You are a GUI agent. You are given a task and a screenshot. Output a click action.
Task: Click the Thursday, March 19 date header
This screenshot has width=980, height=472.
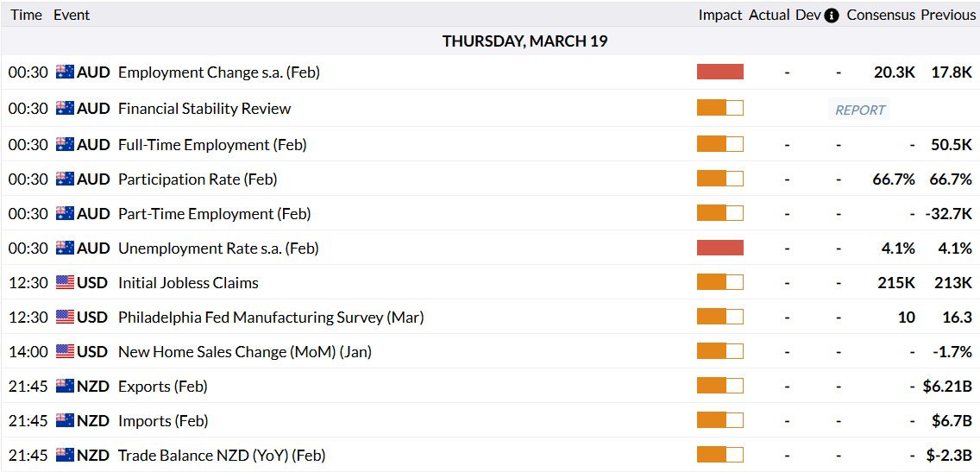pyautogui.click(x=525, y=41)
